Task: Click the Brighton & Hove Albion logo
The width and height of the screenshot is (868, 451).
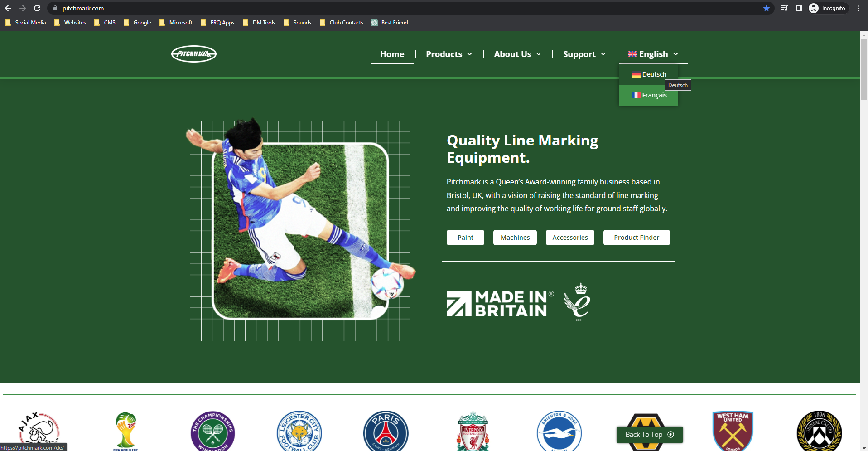Action: pos(559,431)
